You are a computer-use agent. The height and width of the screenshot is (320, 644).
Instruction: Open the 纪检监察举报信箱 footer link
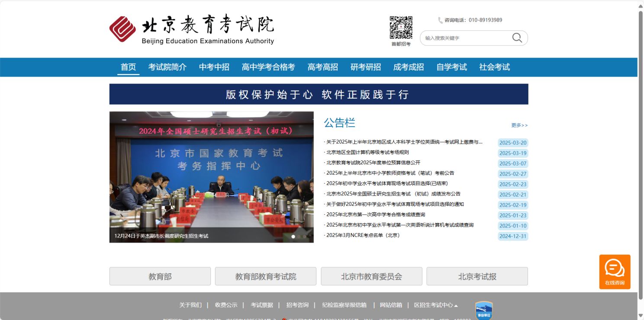344,305
